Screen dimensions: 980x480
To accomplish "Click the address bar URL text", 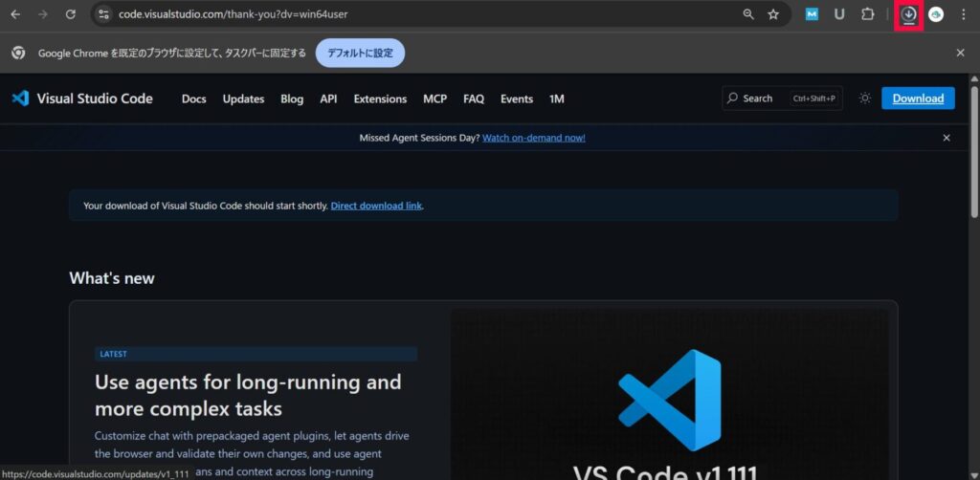I will coord(234,14).
